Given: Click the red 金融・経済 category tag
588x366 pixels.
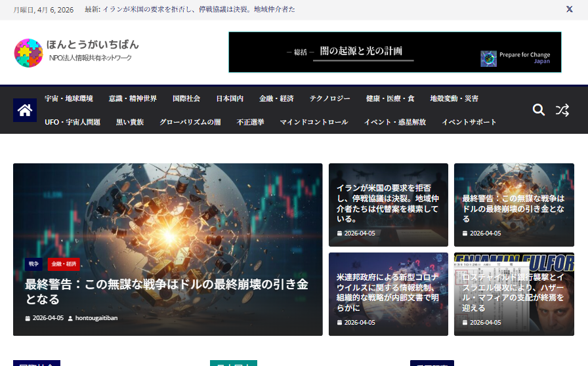Looking at the screenshot, I should tap(64, 264).
